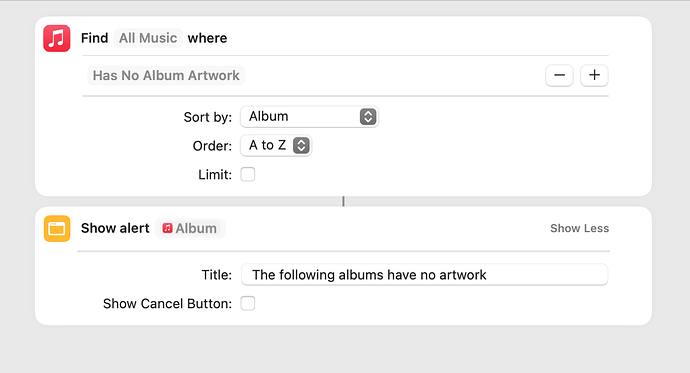690x373 pixels.
Task: Collapse the alert options via Show Less
Action: pyautogui.click(x=579, y=228)
